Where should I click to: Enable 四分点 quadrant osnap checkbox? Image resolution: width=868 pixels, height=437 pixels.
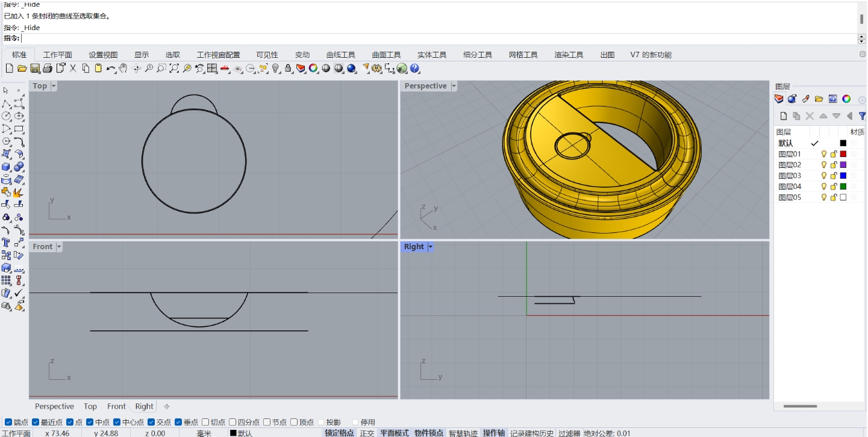233,422
